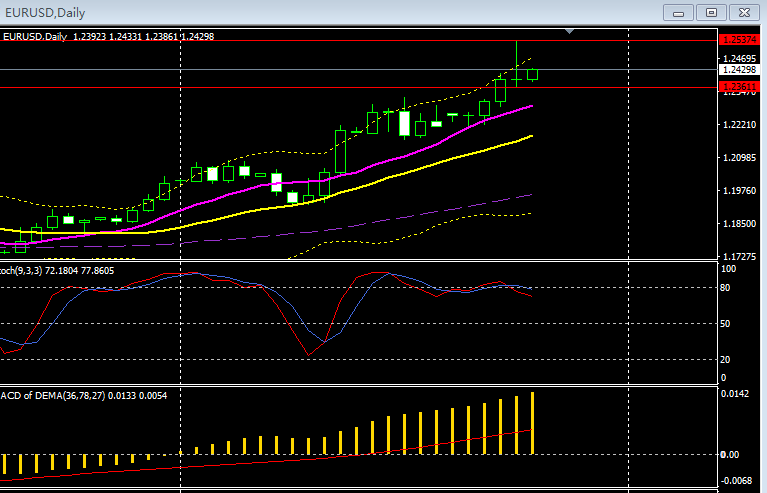Click the 80 level on stochastic scale
The width and height of the screenshot is (767, 493).
pyautogui.click(x=726, y=288)
